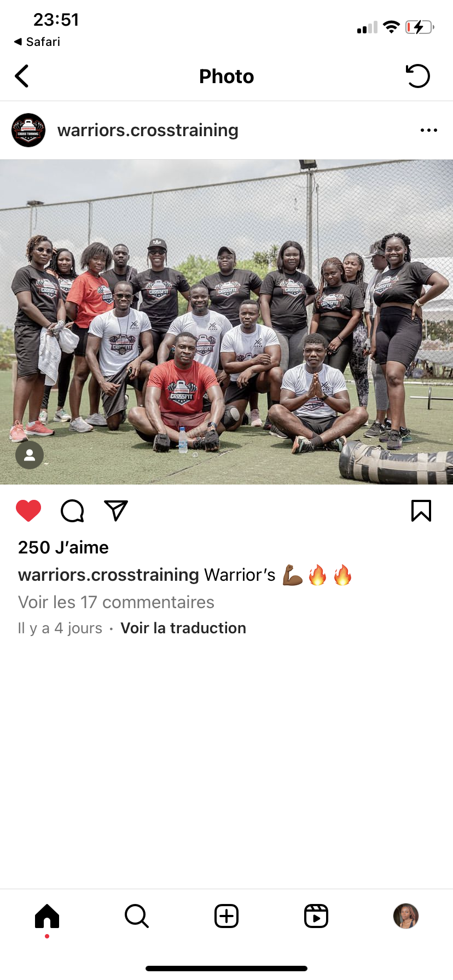Open comments with speech bubble icon

[x=72, y=511]
